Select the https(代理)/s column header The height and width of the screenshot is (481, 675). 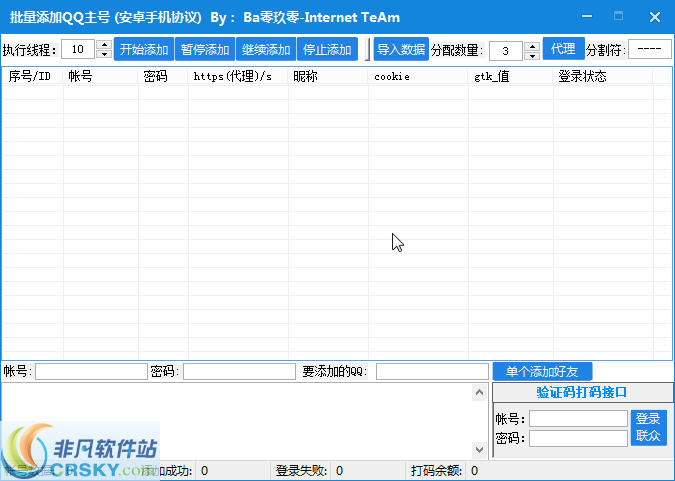click(238, 77)
